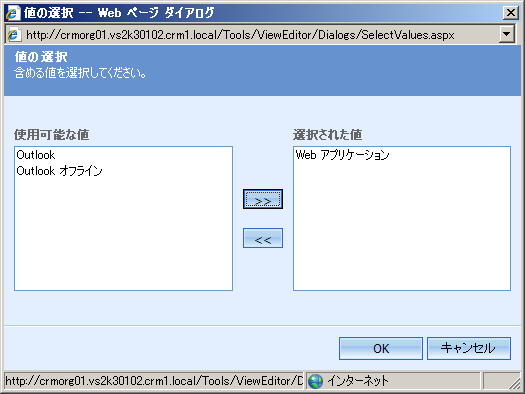Viewport: 525px width, 394px height.
Task: Click the キャンセル button
Action: coord(469,348)
